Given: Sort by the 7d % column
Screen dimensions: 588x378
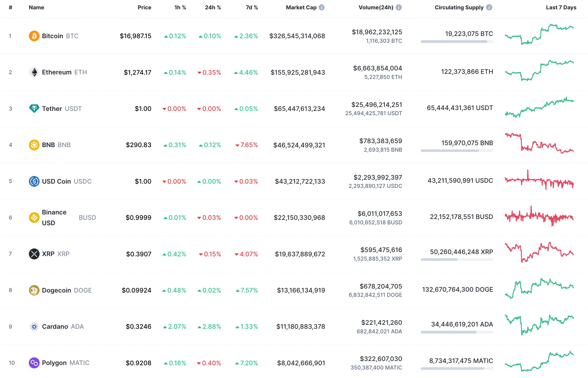Looking at the screenshot, I should coord(251,8).
